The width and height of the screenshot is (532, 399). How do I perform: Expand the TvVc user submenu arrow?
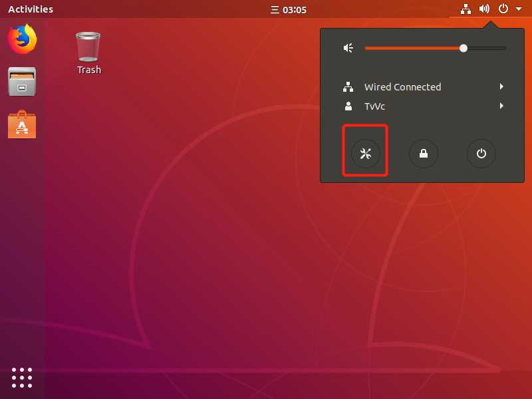[501, 106]
